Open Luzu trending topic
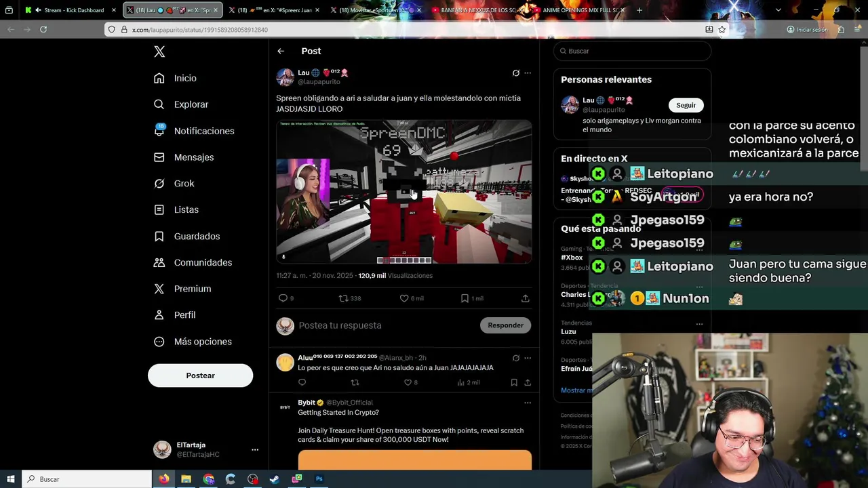Screen dimensions: 868x488 coord(568,331)
